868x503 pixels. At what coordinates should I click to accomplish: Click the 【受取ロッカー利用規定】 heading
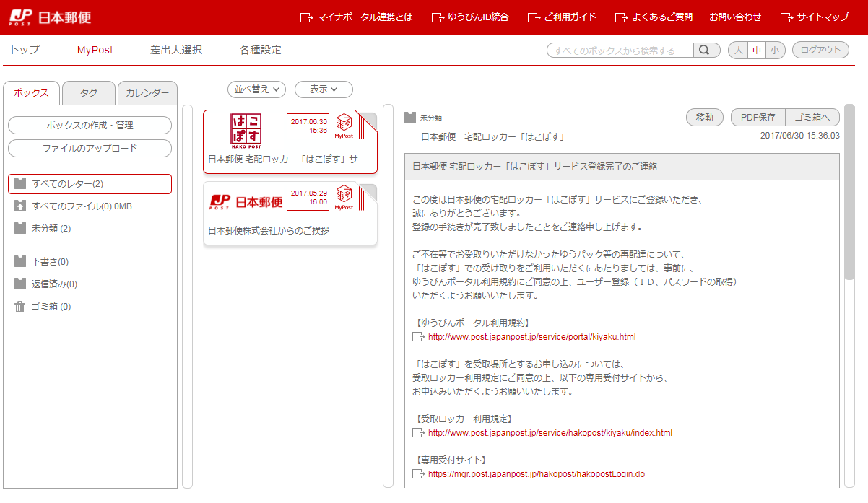[x=464, y=419]
